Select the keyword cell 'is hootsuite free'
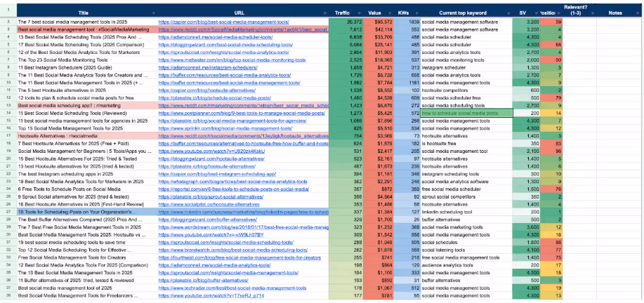This screenshot has height=303, width=644. (466, 144)
